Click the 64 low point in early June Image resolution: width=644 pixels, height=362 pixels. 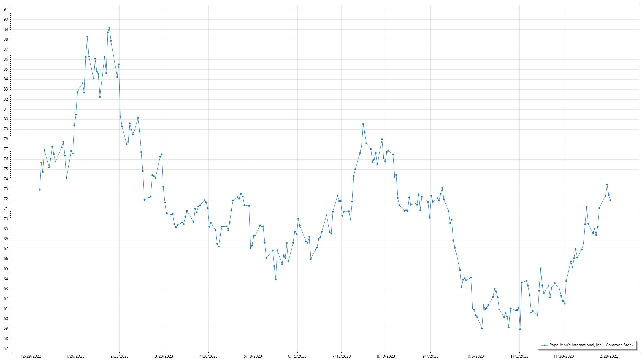coord(276,279)
